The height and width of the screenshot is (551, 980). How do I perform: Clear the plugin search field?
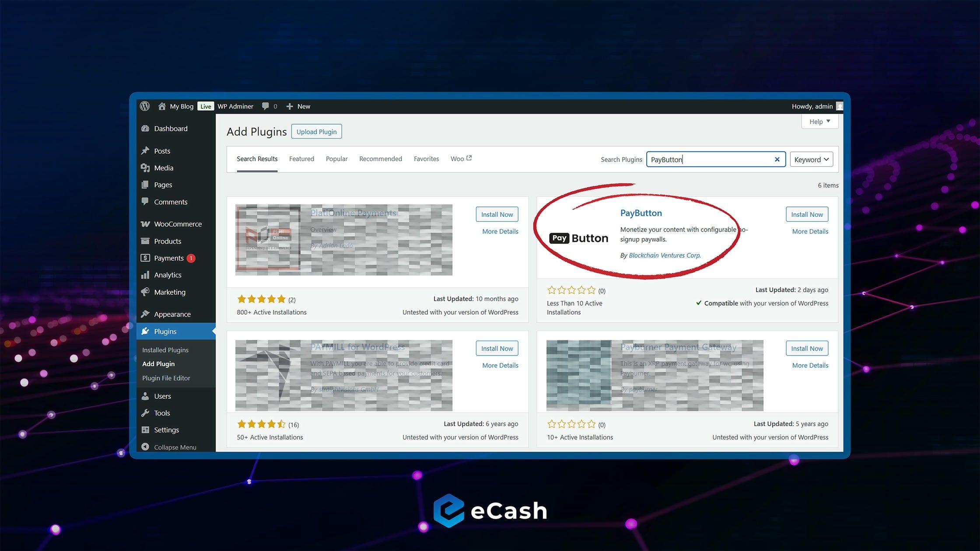click(x=777, y=160)
